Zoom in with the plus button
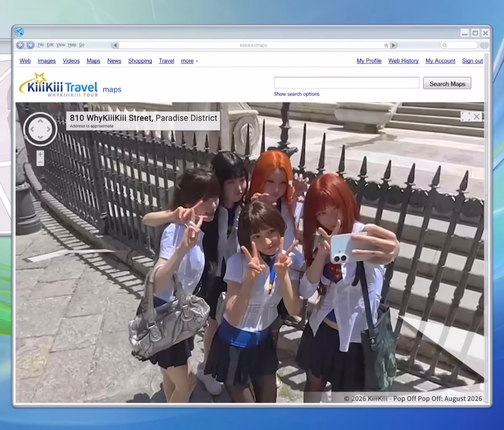 [x=40, y=154]
